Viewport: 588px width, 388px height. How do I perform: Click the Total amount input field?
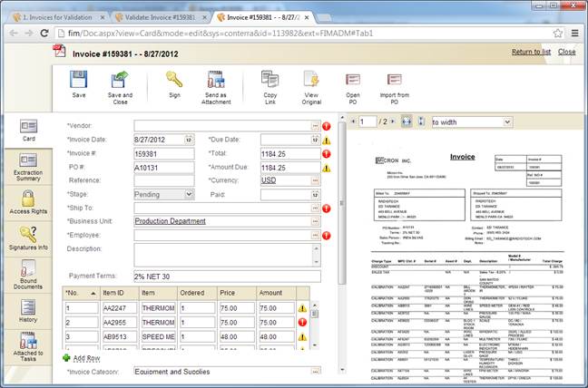point(290,154)
